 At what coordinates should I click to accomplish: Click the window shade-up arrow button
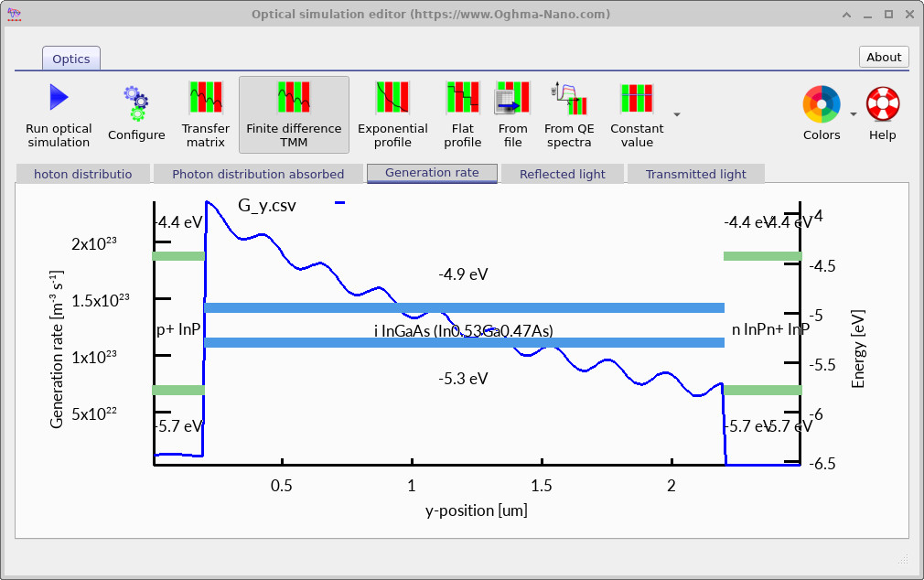tap(846, 15)
